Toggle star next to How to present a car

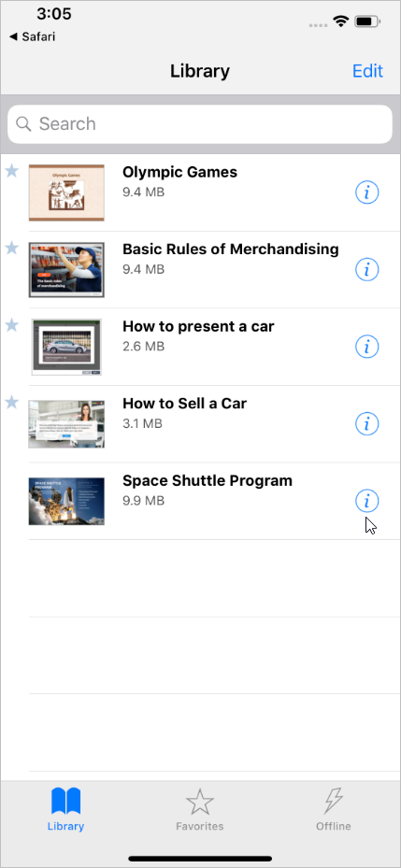(x=11, y=325)
